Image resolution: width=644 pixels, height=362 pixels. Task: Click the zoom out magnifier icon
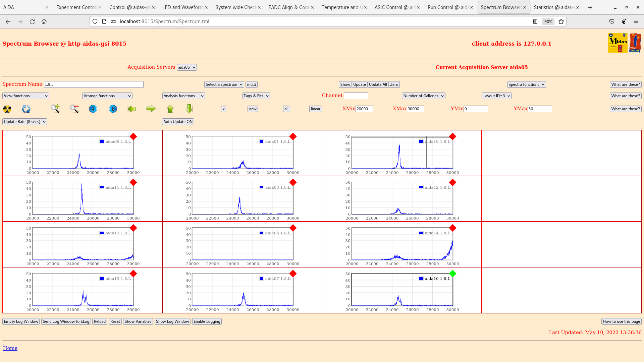point(74,109)
